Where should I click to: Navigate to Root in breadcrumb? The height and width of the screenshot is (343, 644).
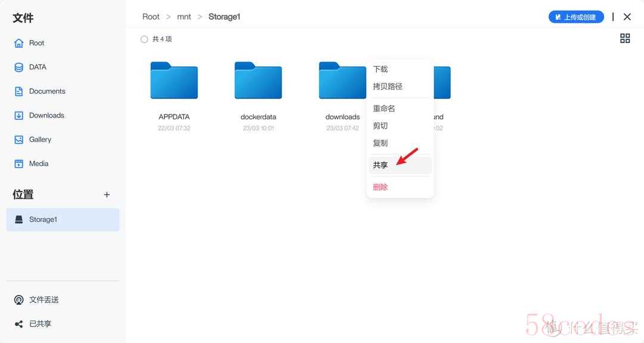coord(151,17)
